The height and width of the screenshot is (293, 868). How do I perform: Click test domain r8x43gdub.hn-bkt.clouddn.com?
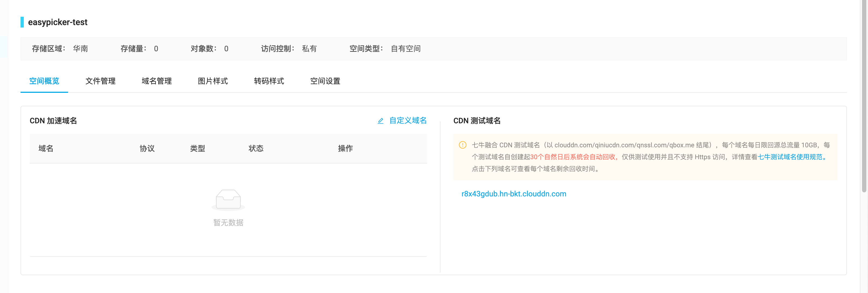click(x=514, y=194)
